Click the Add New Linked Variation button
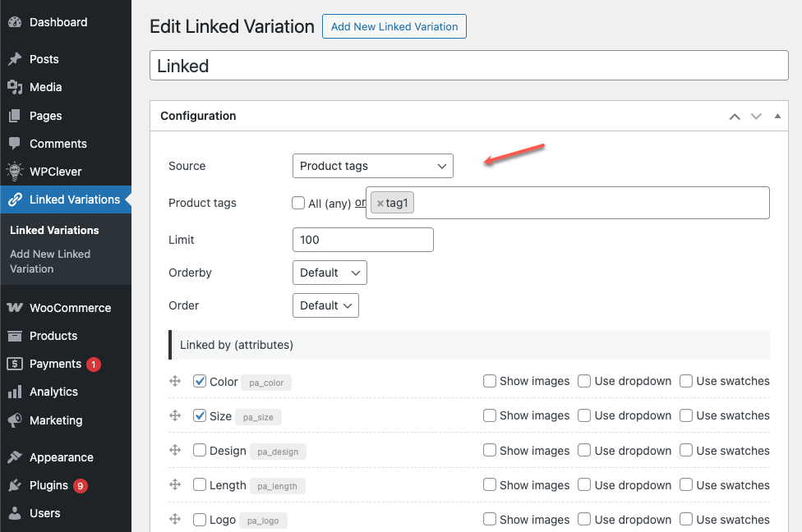This screenshot has width=802, height=532. click(394, 26)
